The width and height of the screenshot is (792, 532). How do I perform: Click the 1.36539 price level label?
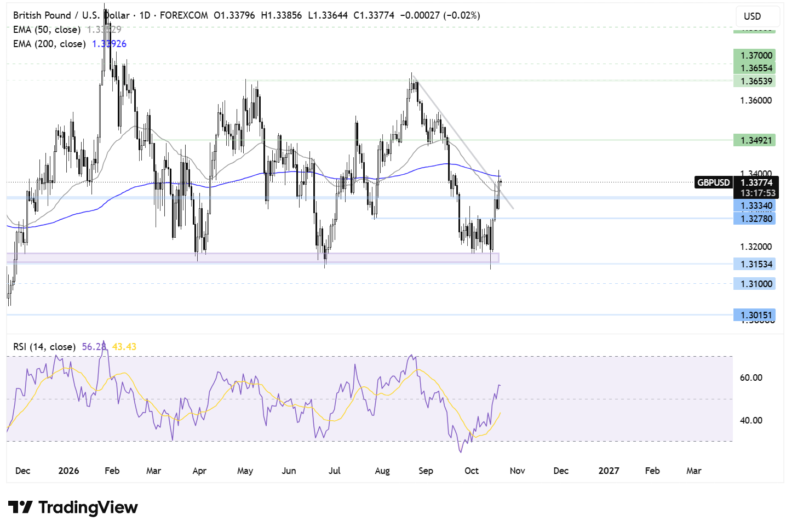tap(756, 81)
